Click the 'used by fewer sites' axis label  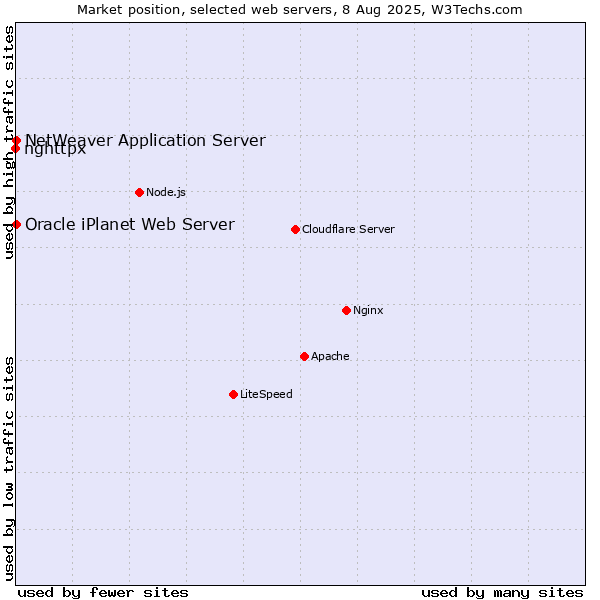click(x=103, y=593)
